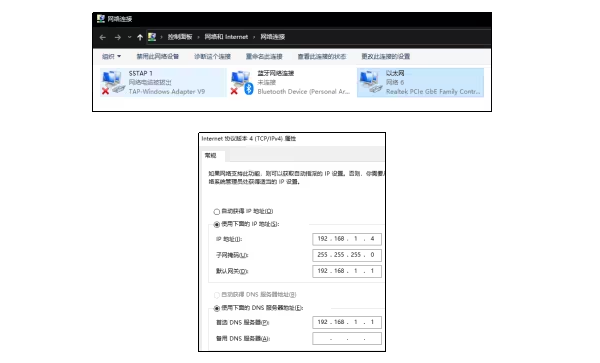Click the 首选 DNS 服务器 field
Viewport: 600px width, 363px height.
pos(347,322)
